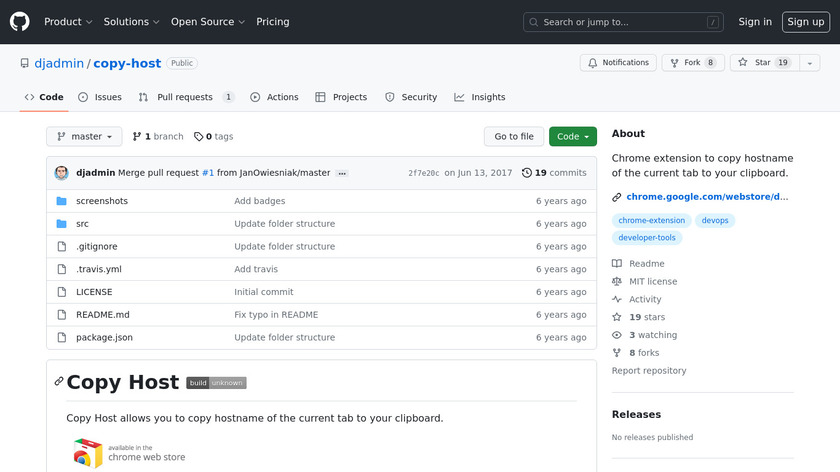This screenshot has width=840, height=472.
Task: Click the README heading link anchor icon
Action: 59,381
